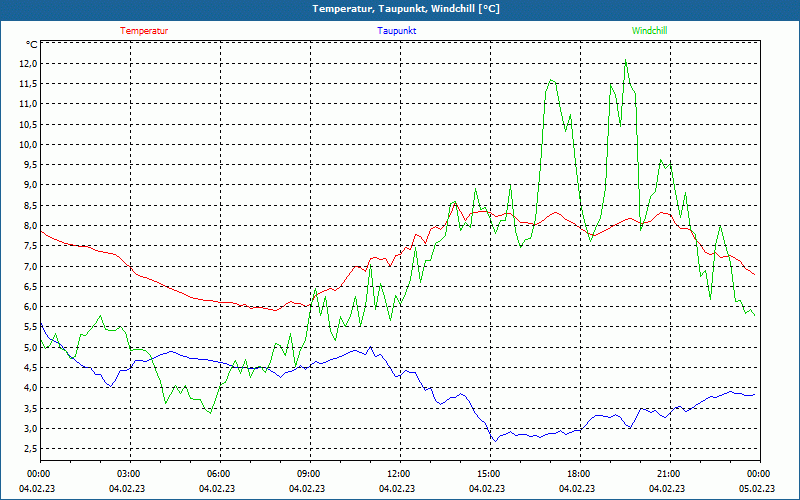Click the 7,0 y-axis value
This screenshot has height=500, width=800.
coord(30,266)
